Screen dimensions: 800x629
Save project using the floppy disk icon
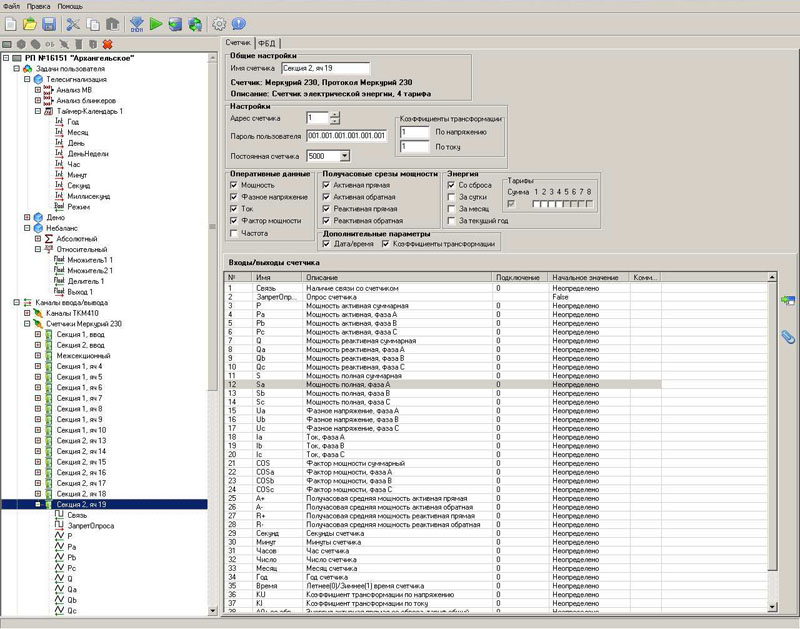48,23
